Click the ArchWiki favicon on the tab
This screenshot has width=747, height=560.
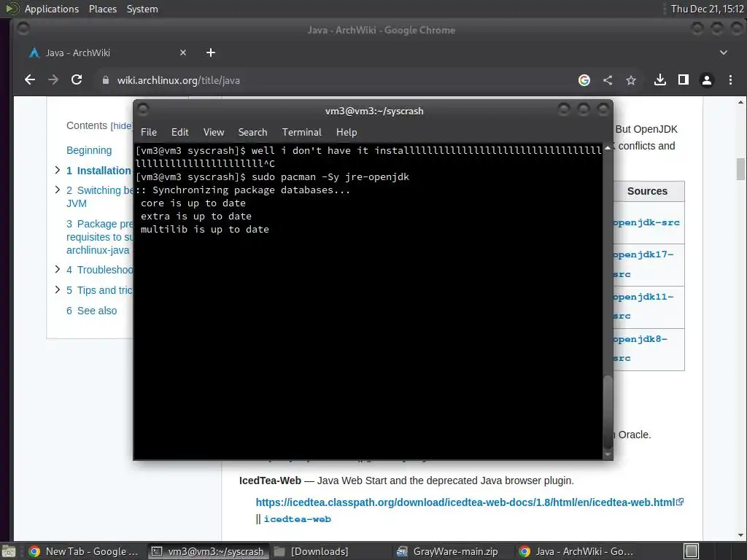[34, 52]
